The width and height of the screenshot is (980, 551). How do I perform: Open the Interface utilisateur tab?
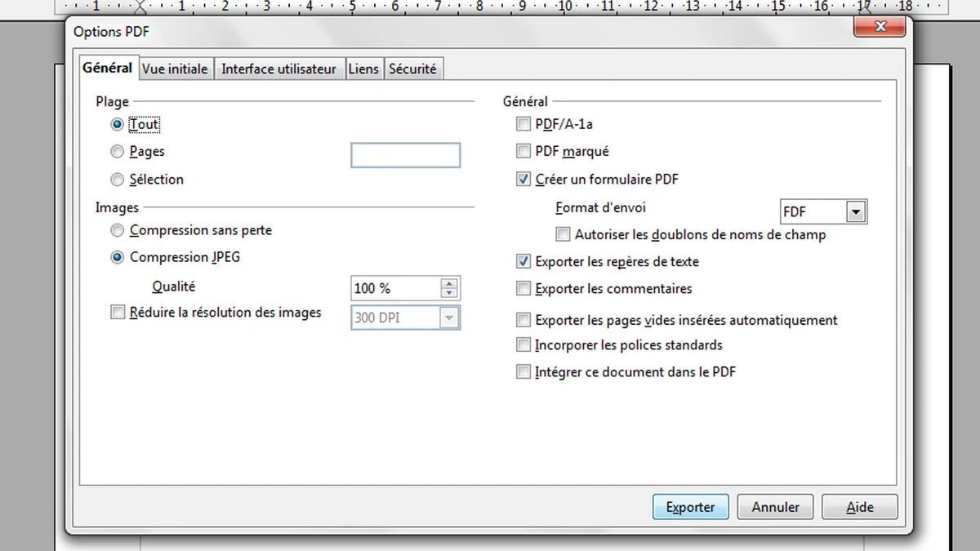click(278, 69)
